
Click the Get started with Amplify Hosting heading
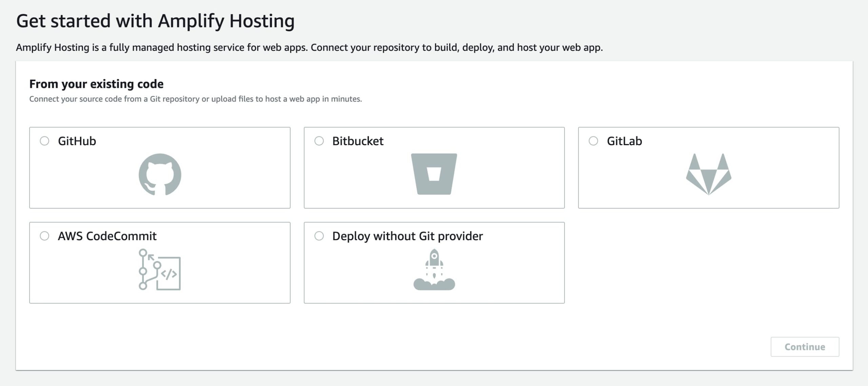coord(155,21)
